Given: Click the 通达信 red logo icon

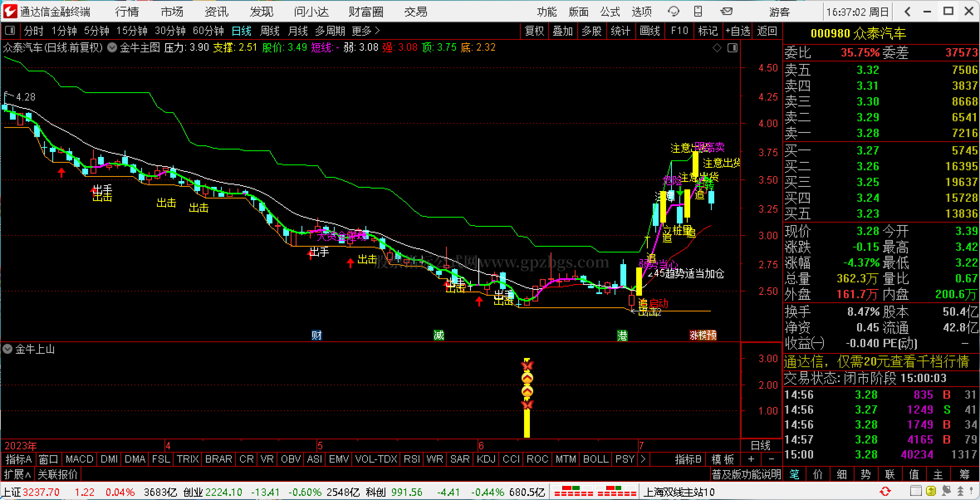Looking at the screenshot, I should [10, 11].
